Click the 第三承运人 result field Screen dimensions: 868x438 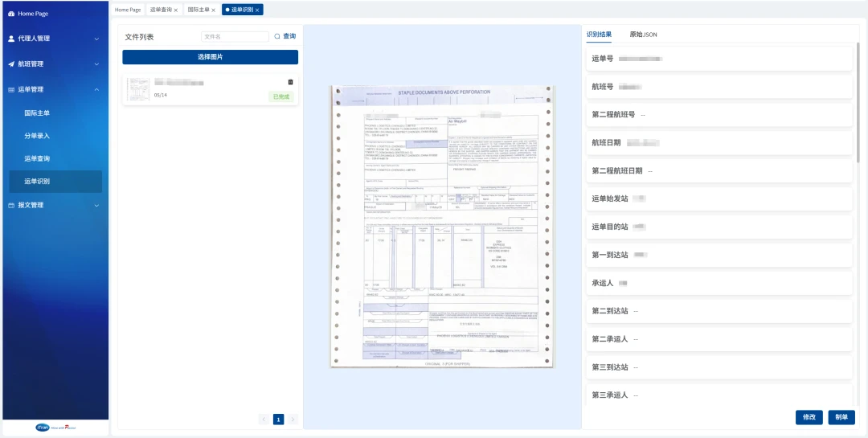click(719, 395)
